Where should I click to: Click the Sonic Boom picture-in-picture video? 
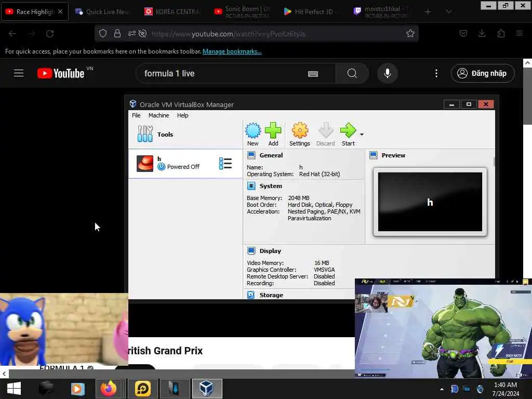coord(64,329)
